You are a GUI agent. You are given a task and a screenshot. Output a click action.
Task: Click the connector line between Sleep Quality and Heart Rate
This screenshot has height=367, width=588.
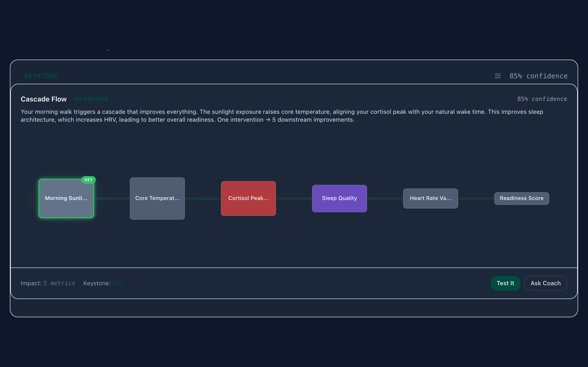coord(385,198)
